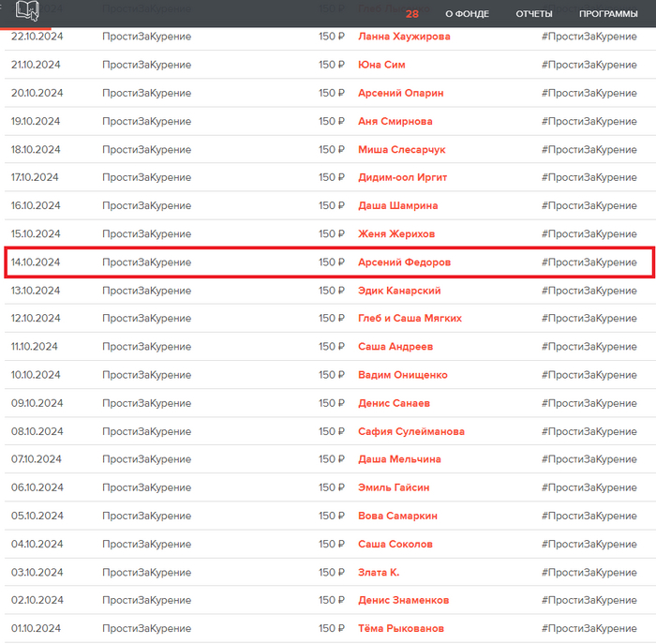Screen dimensions: 656x644
Task: Click the book logo icon in header
Action: (27, 10)
